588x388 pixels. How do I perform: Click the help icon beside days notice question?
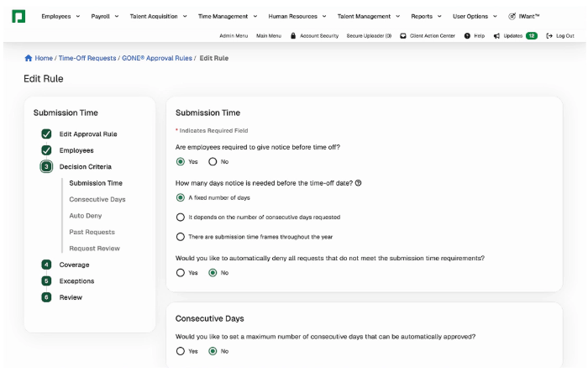click(358, 183)
